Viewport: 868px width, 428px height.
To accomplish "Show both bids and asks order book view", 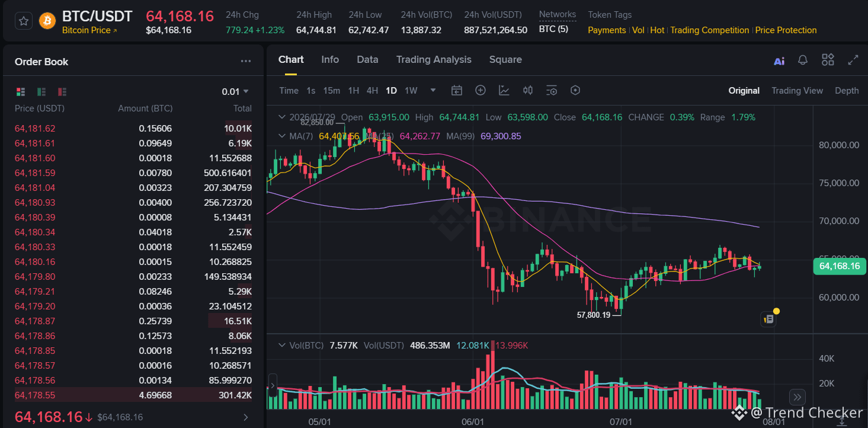I will click(x=21, y=91).
